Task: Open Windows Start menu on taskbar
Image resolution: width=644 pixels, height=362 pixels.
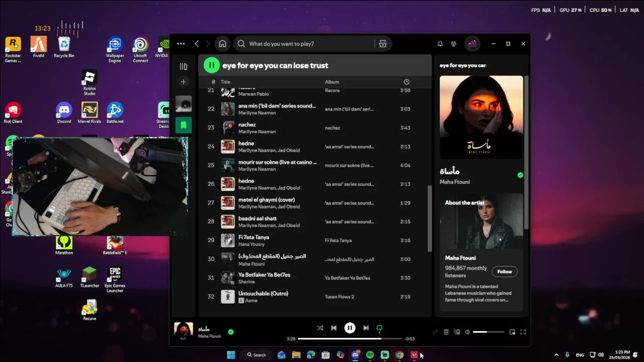Action: (x=231, y=355)
